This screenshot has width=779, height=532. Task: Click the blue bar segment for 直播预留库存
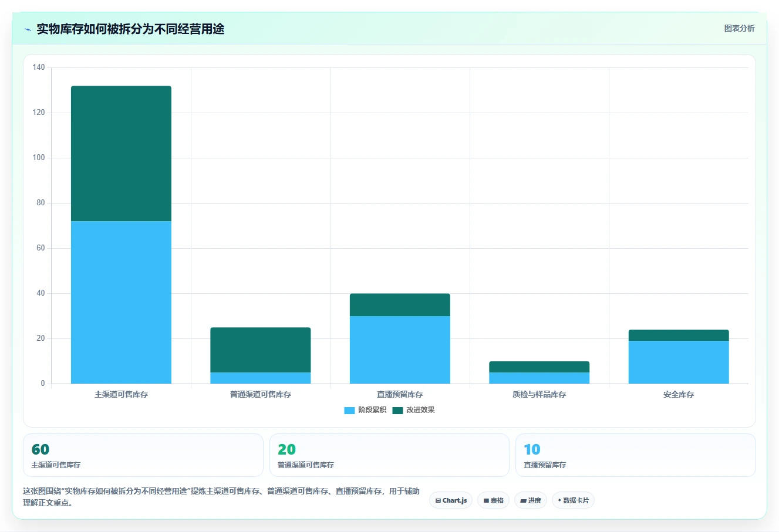400,350
